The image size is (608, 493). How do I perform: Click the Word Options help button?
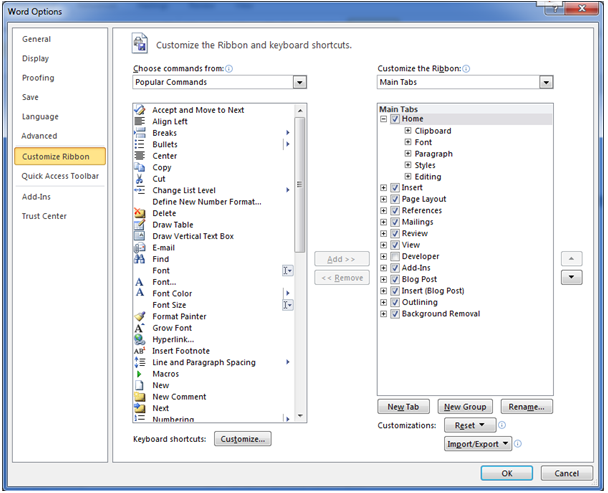coord(555,9)
